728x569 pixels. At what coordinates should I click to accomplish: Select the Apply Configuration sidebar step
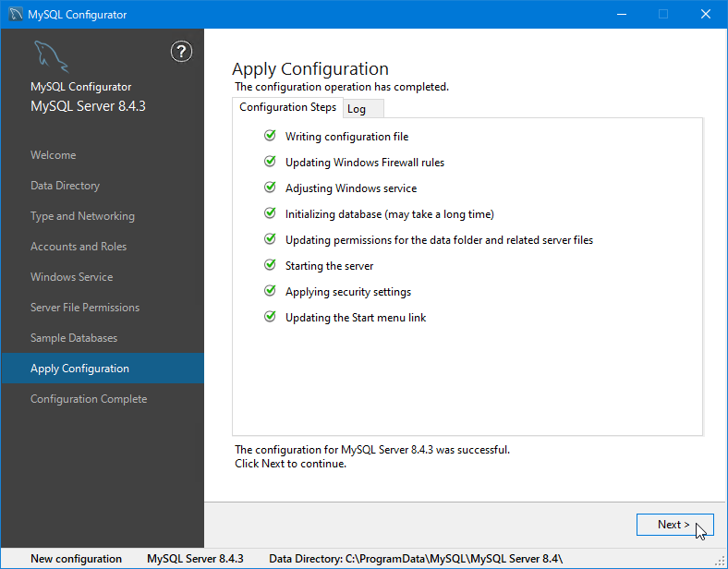coord(103,369)
